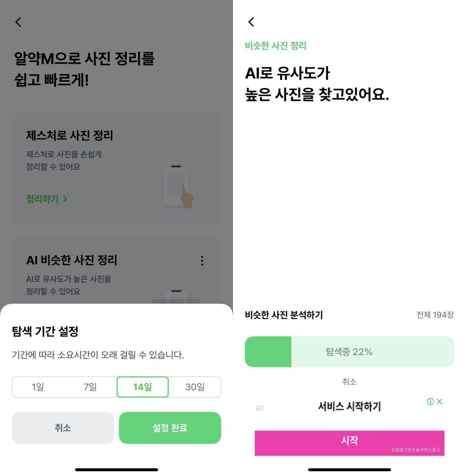Open 정리하기 link with chevron
466x476 pixels.
tap(47, 199)
